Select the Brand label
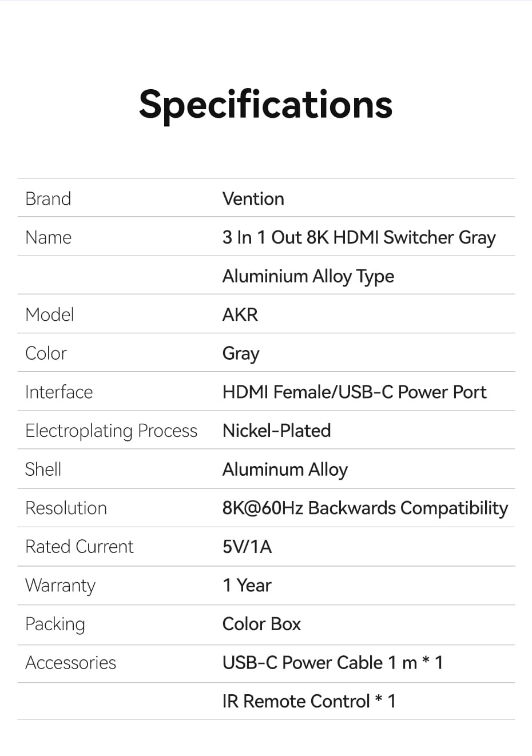532x756 pixels. click(x=48, y=199)
